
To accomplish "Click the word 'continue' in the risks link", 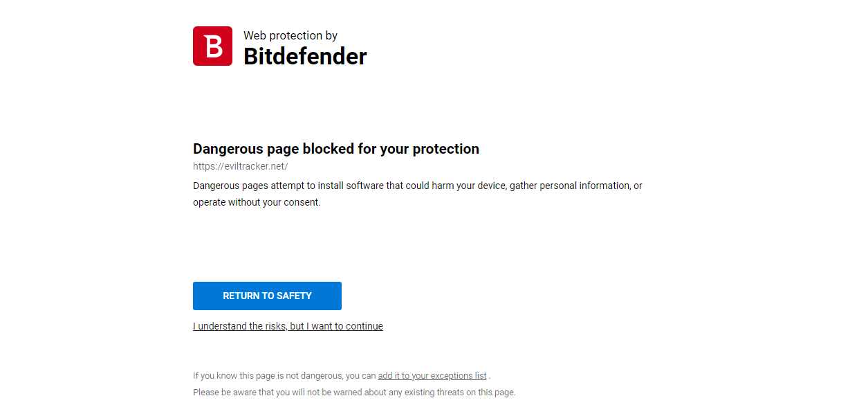I will pos(364,326).
